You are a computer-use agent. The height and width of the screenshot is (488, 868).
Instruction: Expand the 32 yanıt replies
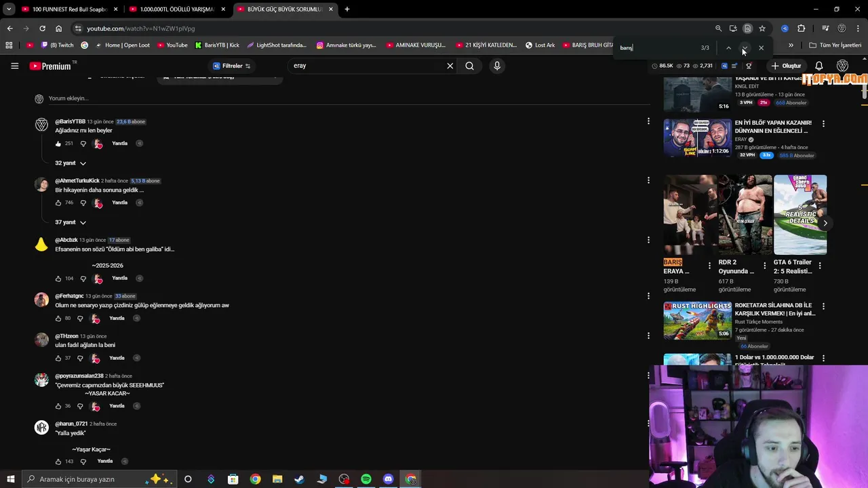71,163
